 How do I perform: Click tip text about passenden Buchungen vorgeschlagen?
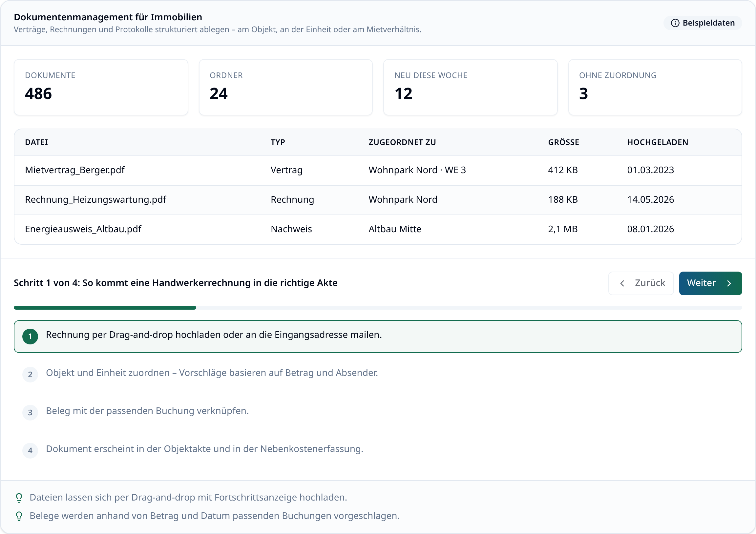tap(214, 516)
